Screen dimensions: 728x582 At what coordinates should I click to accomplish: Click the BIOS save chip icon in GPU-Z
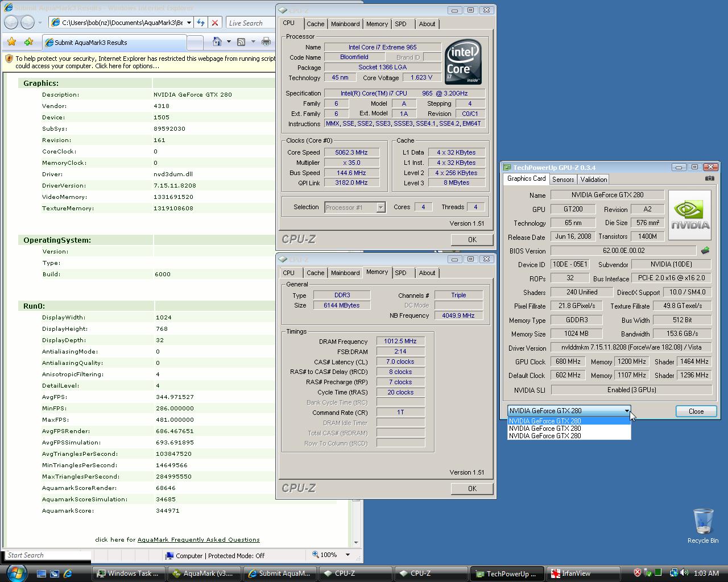705,250
